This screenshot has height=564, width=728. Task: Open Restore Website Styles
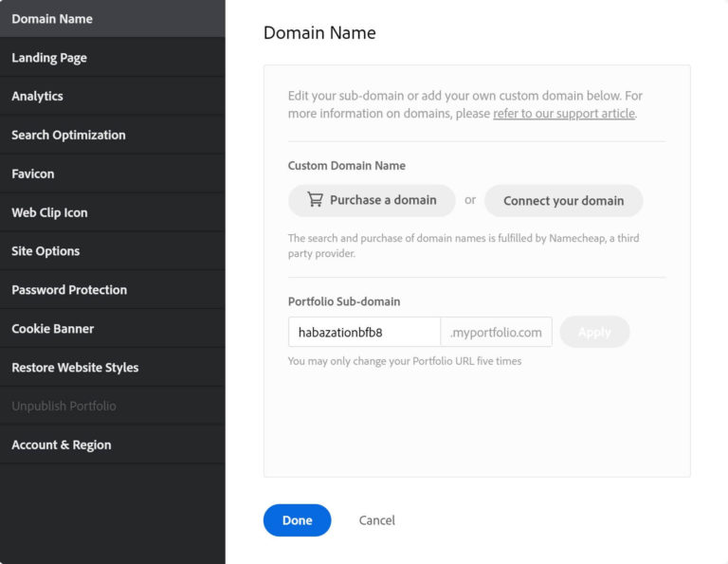pyautogui.click(x=113, y=367)
